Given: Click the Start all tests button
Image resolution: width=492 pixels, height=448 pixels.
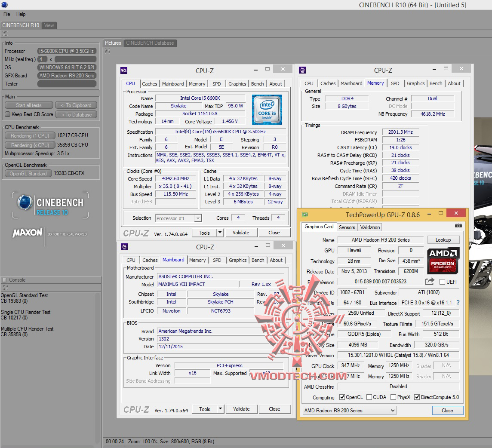Looking at the screenshot, I should pyautogui.click(x=29, y=105).
